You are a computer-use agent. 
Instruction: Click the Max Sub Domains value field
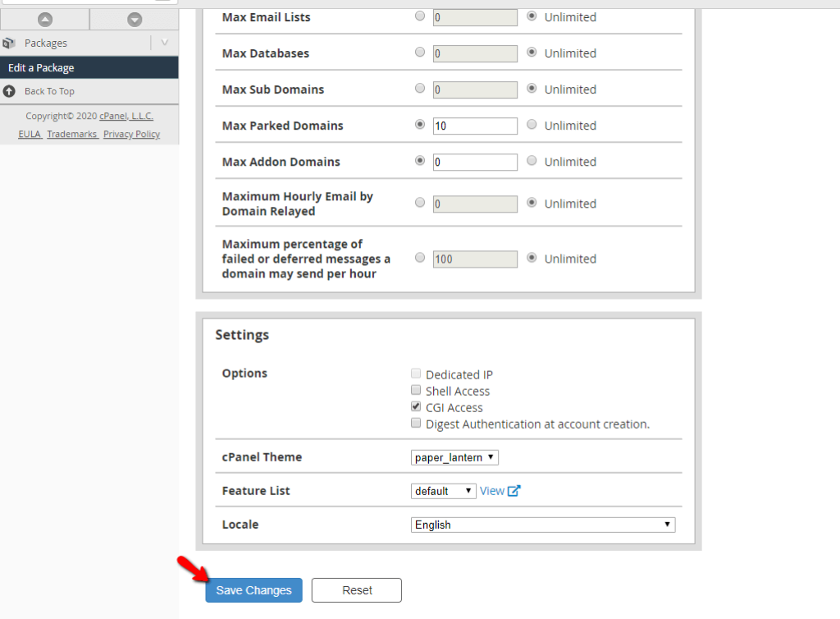(475, 89)
